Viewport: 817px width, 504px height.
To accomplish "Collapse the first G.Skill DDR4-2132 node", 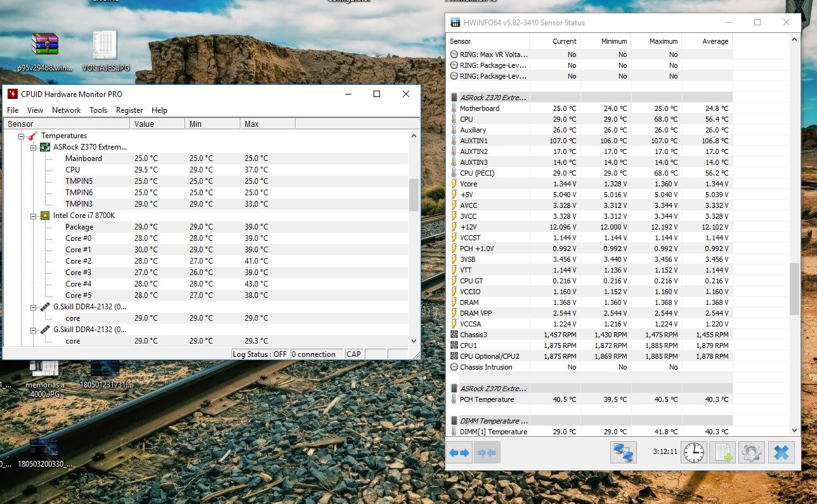I will pyautogui.click(x=33, y=307).
